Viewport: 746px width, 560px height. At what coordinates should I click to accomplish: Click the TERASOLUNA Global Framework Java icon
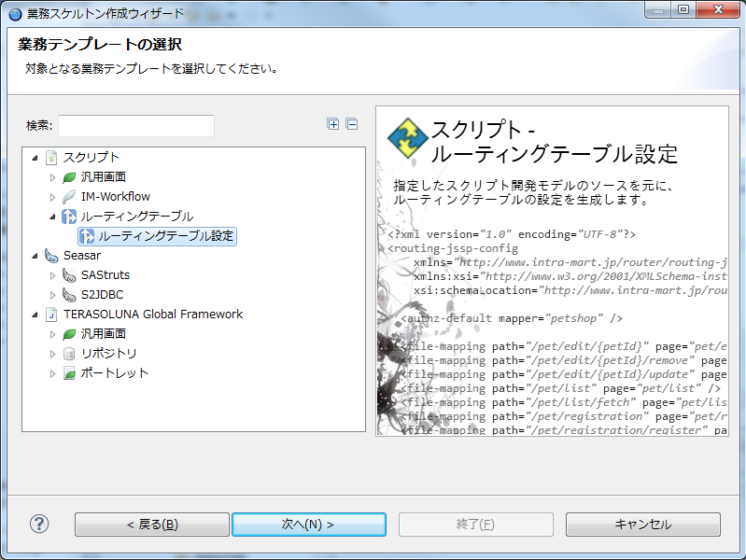coord(51,315)
